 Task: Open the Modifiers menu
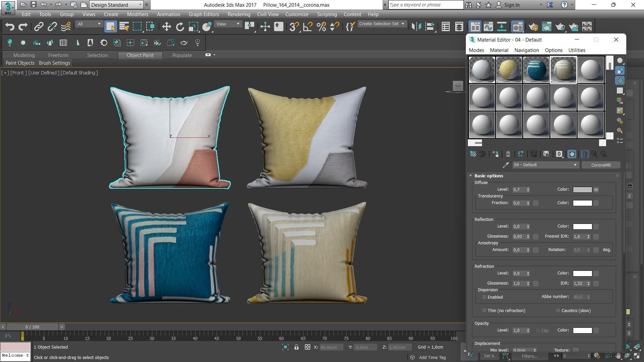click(138, 14)
